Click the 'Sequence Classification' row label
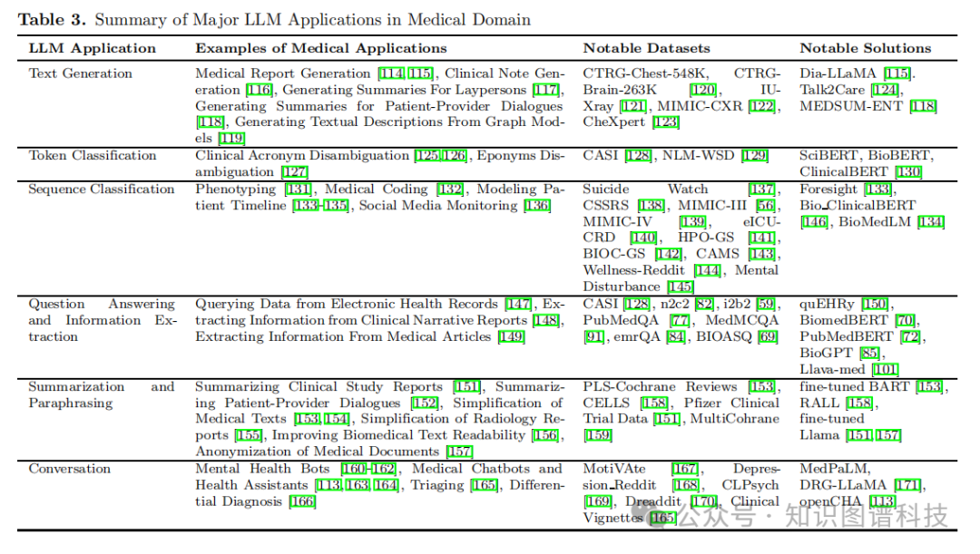 tap(102, 190)
